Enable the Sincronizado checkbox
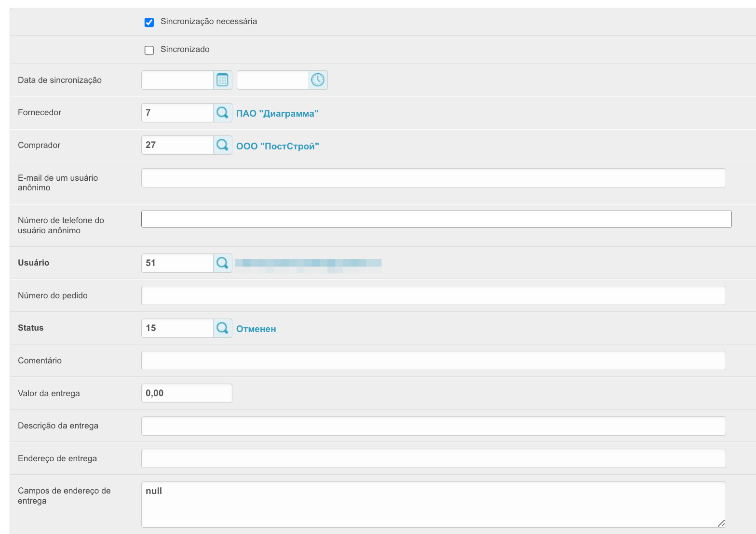The height and width of the screenshot is (534, 756). click(149, 50)
